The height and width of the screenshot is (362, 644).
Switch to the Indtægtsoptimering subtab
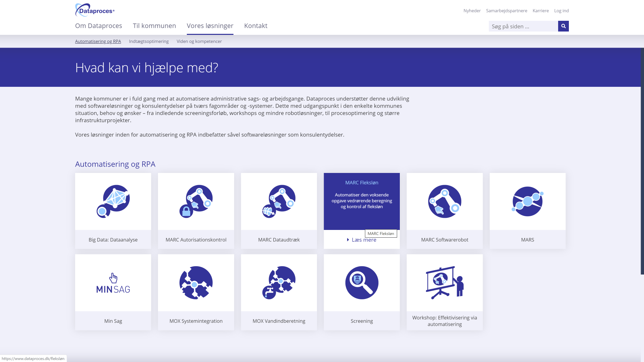tap(149, 41)
